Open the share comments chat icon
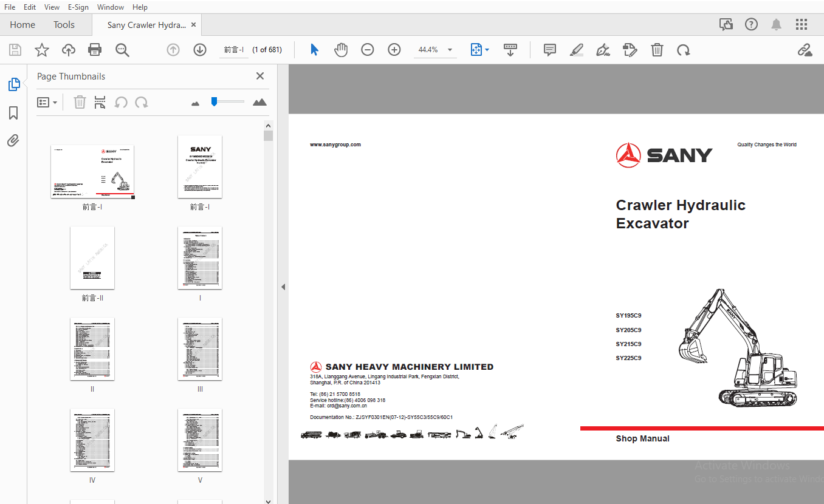 tap(726, 24)
